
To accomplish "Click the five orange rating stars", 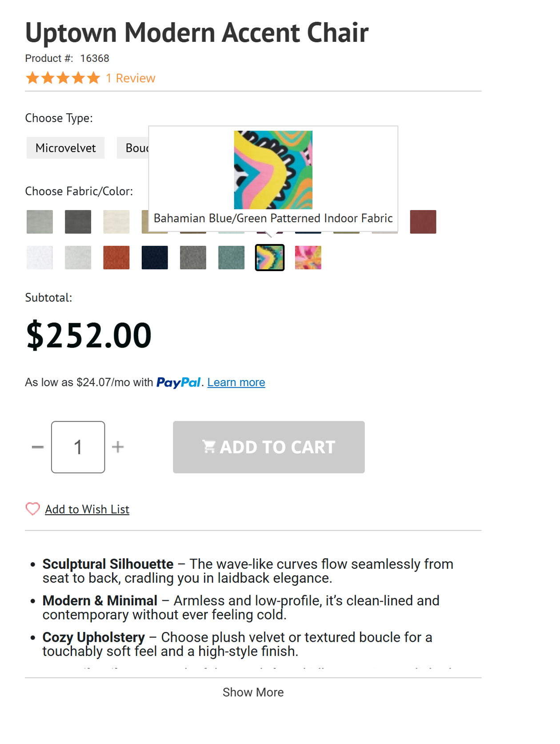I will tap(62, 78).
